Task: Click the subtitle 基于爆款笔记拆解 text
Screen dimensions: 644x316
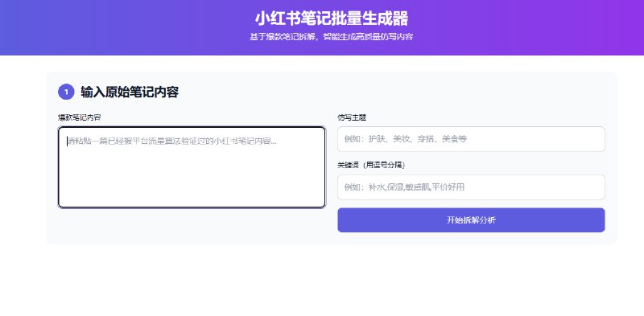Action: coord(283,37)
